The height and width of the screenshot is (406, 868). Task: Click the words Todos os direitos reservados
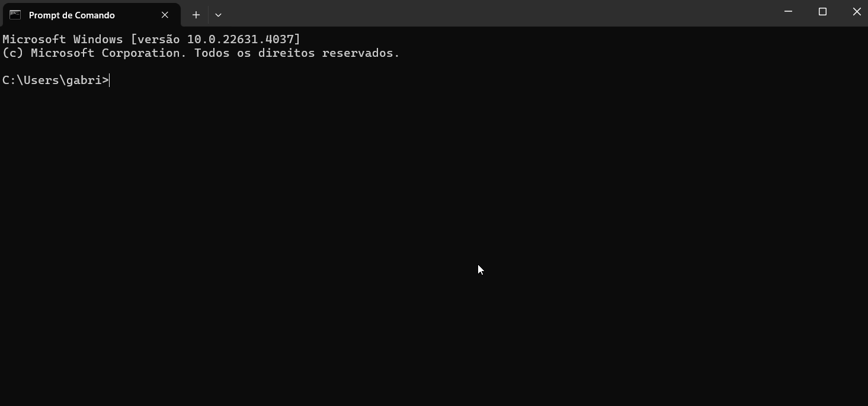(x=297, y=53)
